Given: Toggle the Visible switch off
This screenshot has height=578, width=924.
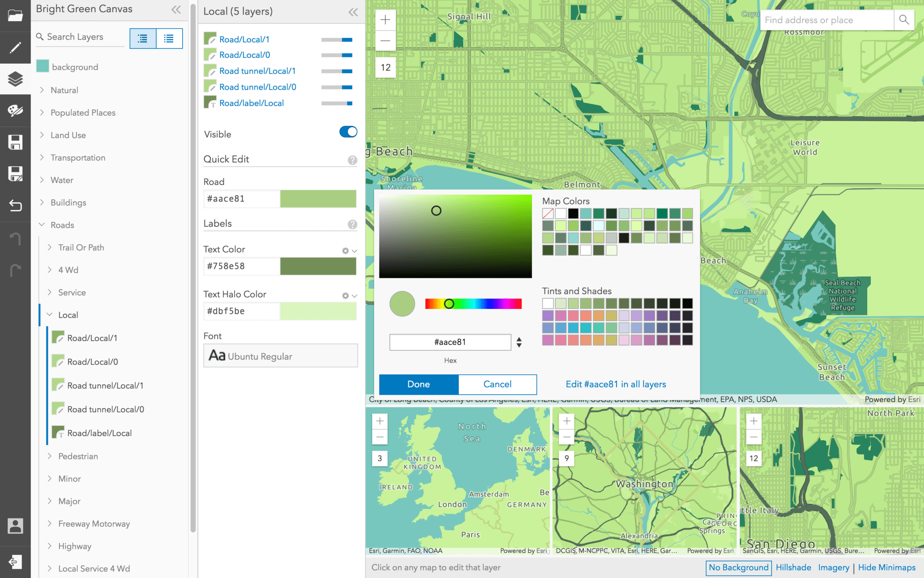Looking at the screenshot, I should (348, 132).
